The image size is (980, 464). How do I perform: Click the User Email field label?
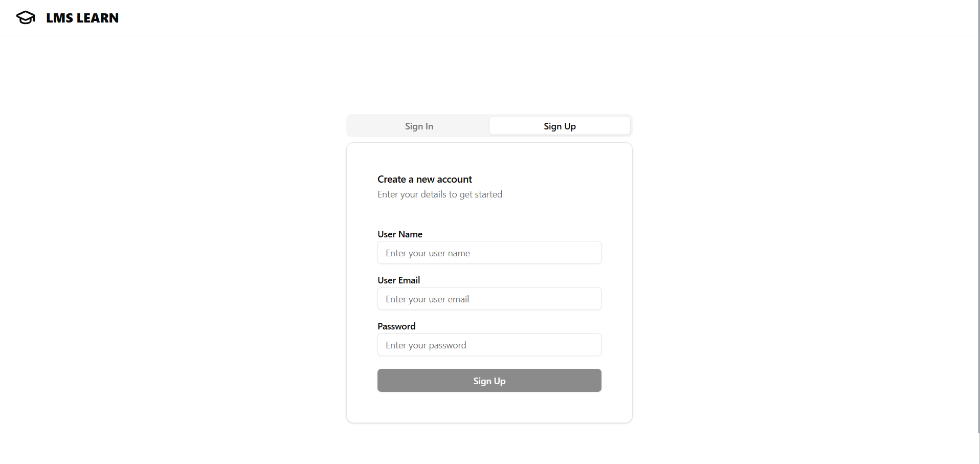click(398, 280)
